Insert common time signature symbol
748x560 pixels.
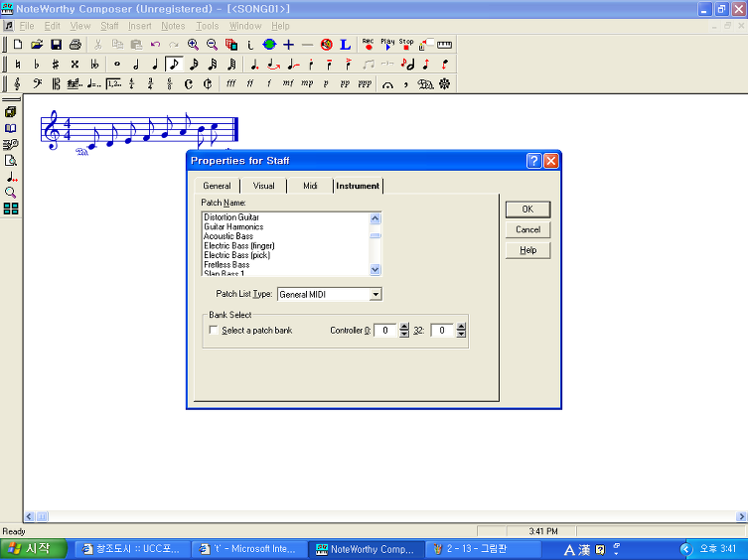[x=189, y=84]
